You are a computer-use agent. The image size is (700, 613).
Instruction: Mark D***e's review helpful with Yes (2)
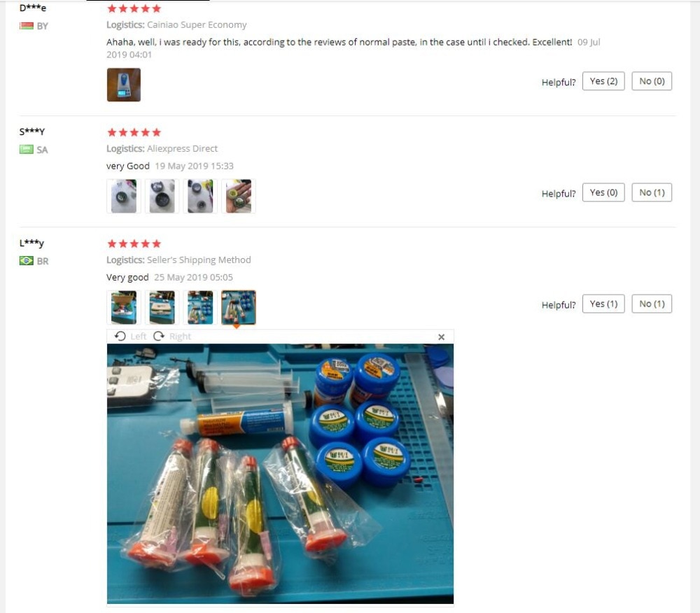(x=603, y=81)
